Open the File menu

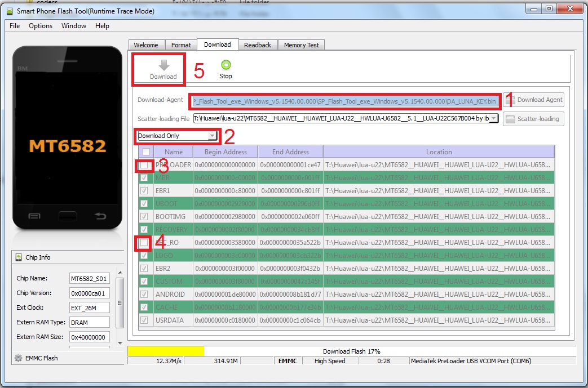pos(15,26)
